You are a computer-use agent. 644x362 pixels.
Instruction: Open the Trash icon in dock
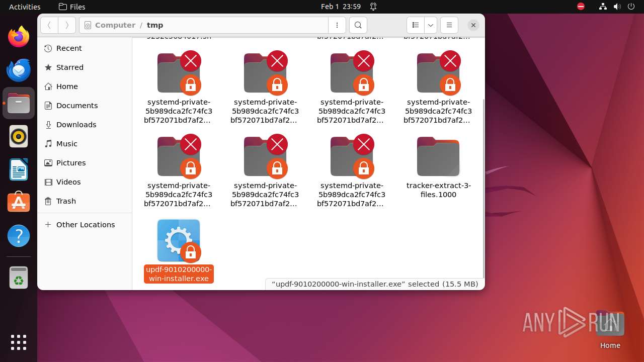tap(19, 278)
